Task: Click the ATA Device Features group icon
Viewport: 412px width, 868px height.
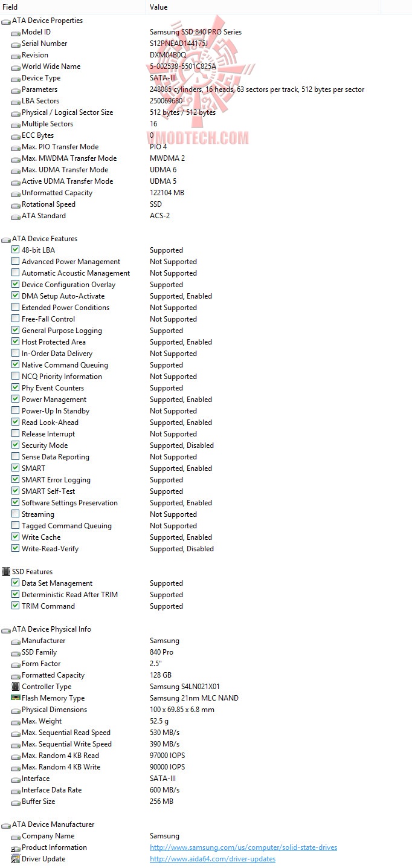Action: 6,239
